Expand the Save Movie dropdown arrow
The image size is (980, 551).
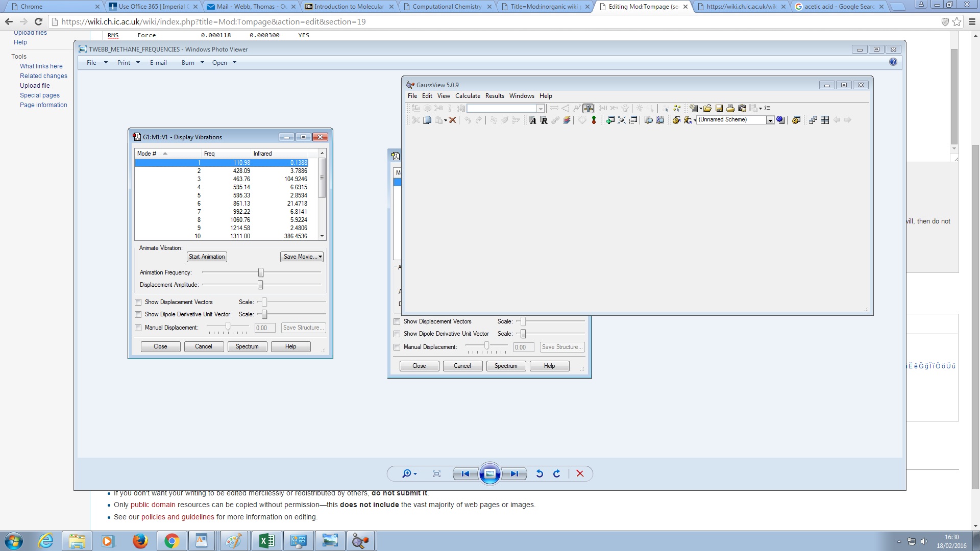(320, 257)
